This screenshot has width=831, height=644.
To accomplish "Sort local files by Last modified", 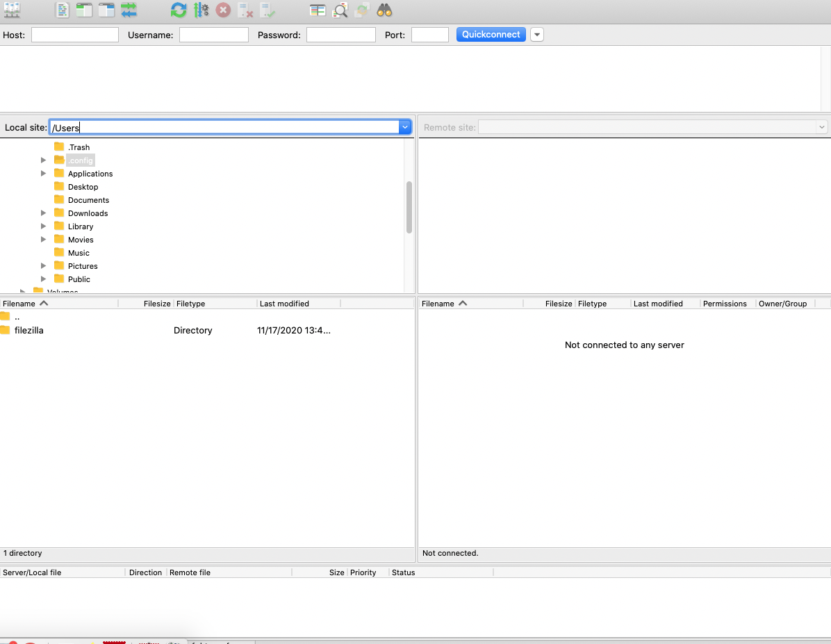I will point(283,304).
